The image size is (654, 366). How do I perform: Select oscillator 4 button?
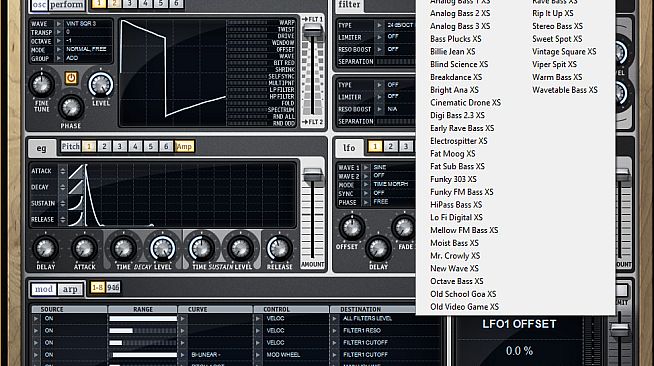pyautogui.click(x=145, y=3)
